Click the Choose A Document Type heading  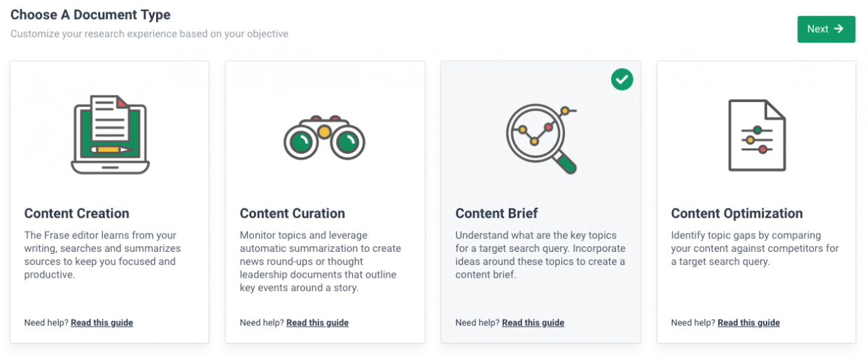pos(90,14)
